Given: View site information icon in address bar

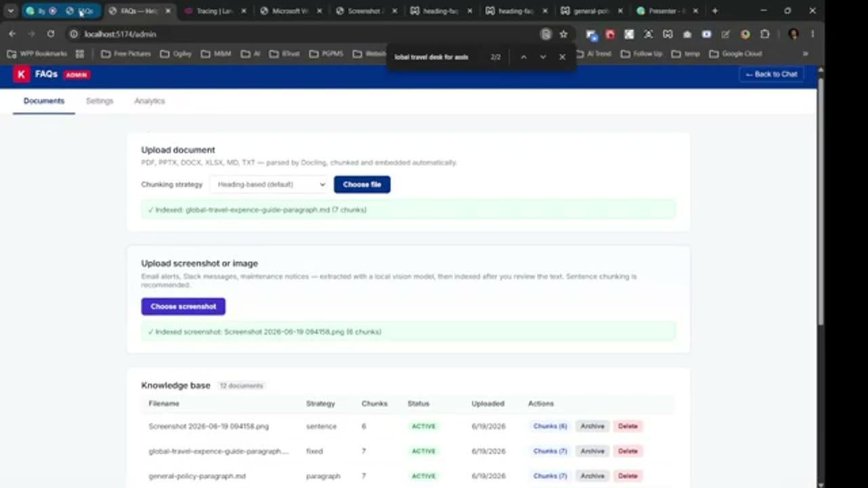Looking at the screenshot, I should click(74, 34).
